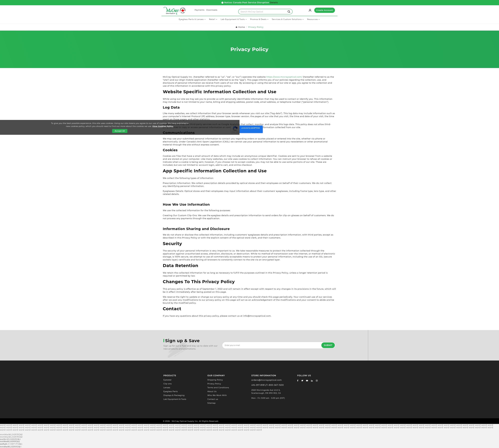The image size is (499, 448).
Task: Open Details link in notice banner
Action: click(274, 3)
